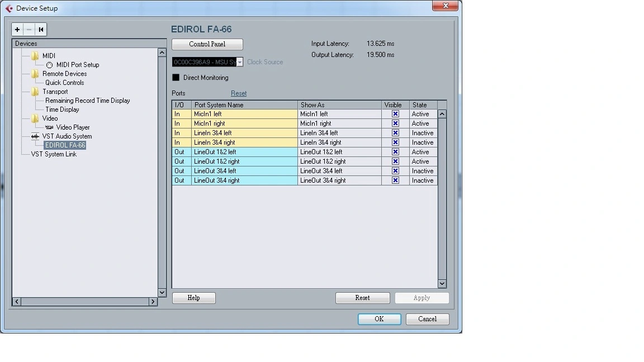This screenshot has height=362, width=644.
Task: Open the Control Panel button
Action: click(207, 44)
